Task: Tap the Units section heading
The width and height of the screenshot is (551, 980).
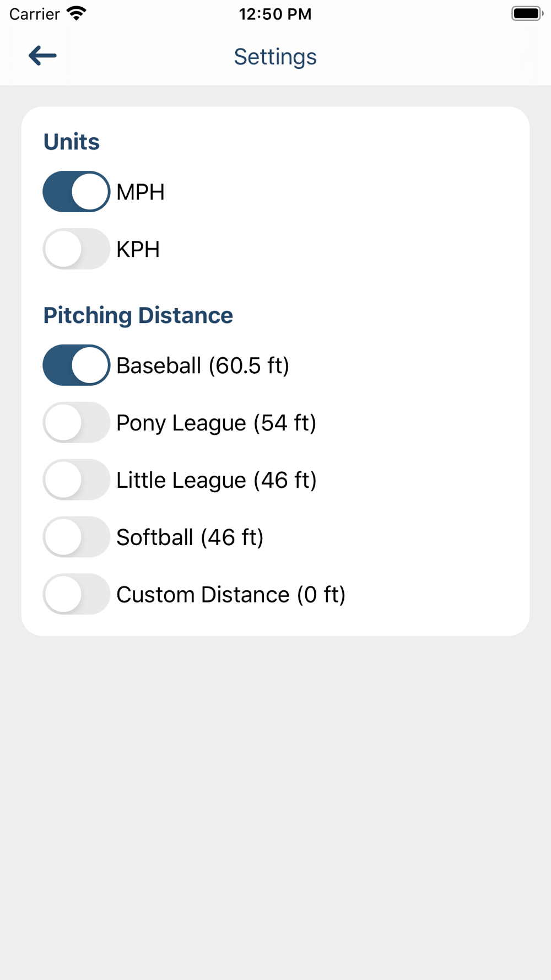Action: pos(72,142)
